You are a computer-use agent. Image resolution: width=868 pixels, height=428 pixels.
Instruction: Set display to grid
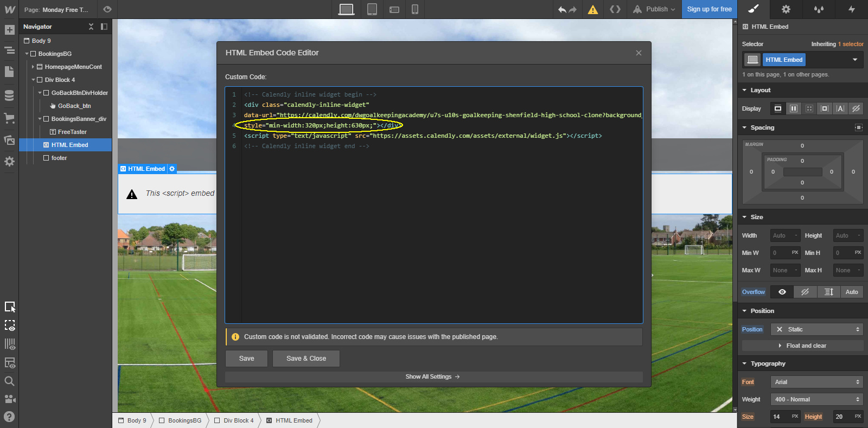[809, 108]
